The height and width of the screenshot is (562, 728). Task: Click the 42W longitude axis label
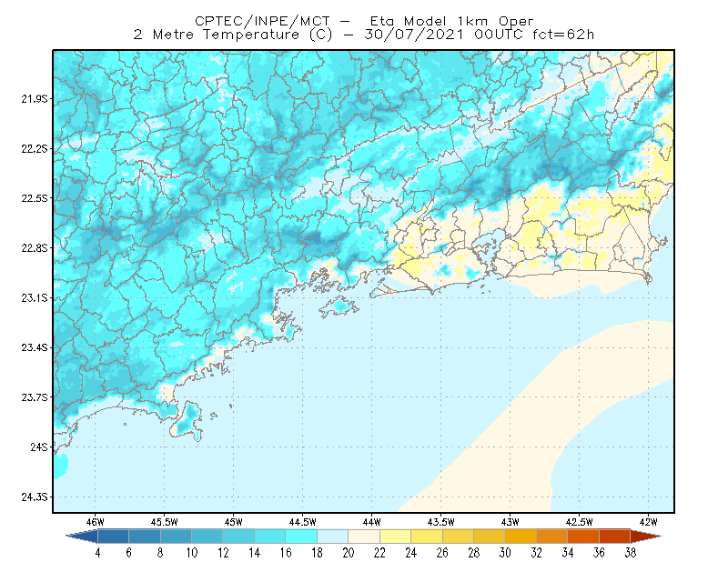pyautogui.click(x=648, y=522)
